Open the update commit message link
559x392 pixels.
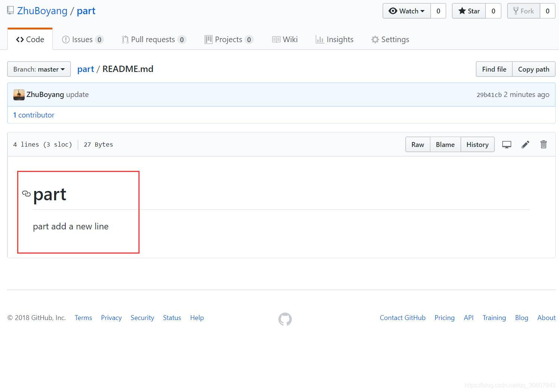[x=78, y=94]
